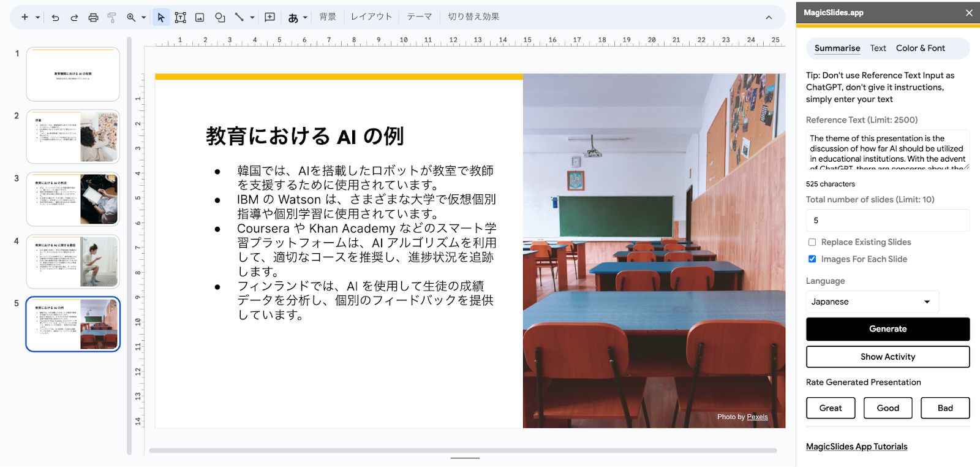This screenshot has height=467, width=980.
Task: Select the line tool
Action: [x=239, y=17]
